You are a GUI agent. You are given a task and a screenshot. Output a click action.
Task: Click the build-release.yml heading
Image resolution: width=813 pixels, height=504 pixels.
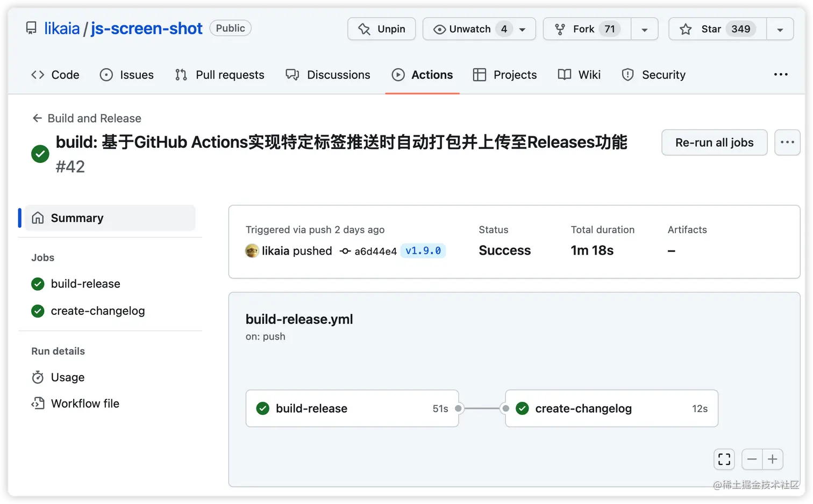299,319
